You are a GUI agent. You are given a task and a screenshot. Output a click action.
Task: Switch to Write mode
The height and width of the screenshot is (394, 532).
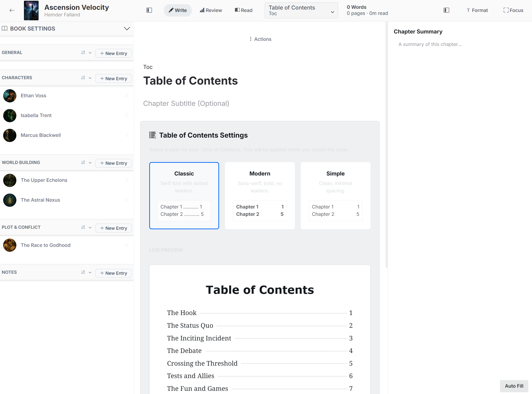pos(178,10)
